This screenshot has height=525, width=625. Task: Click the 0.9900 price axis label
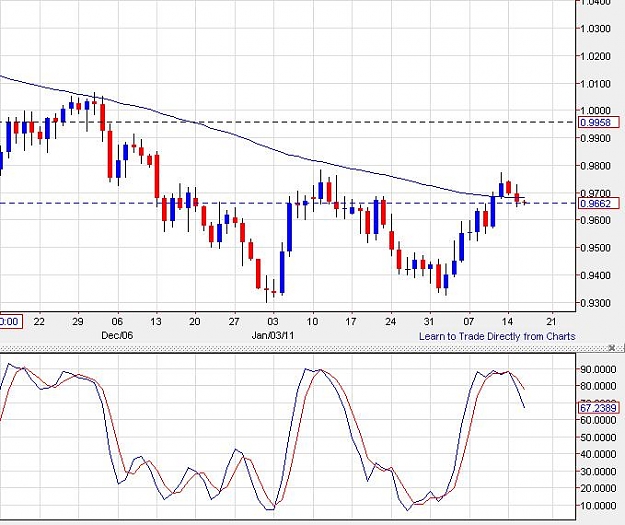tap(596, 138)
